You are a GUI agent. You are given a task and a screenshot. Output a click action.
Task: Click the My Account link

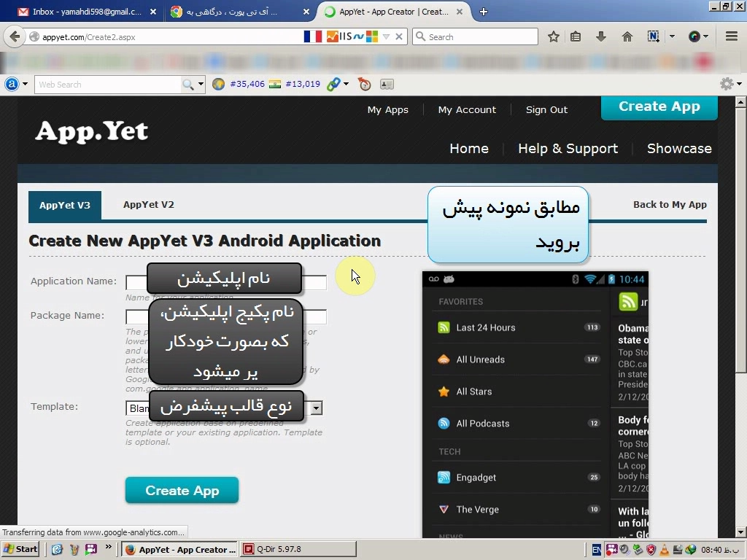467,110
